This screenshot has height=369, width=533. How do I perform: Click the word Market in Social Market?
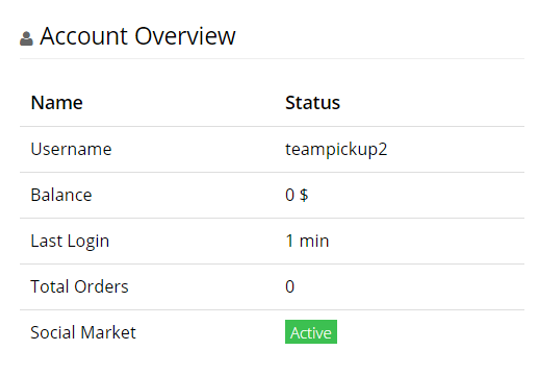108,332
